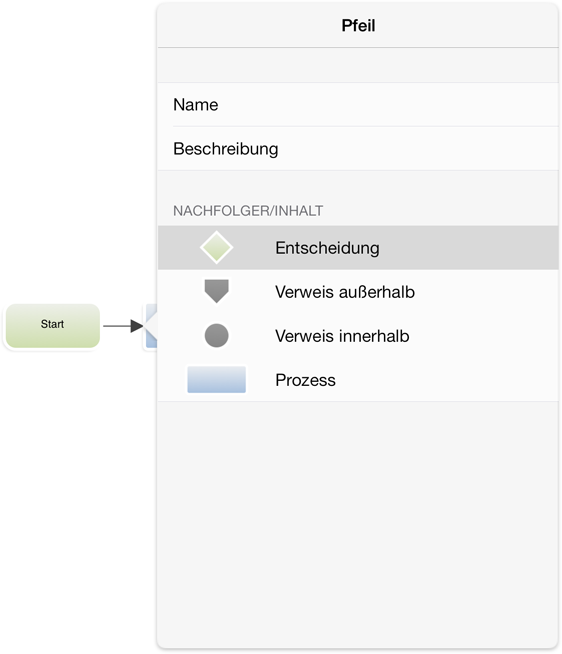
Task: Choose Verweis außerhalb as successor
Action: (x=358, y=292)
